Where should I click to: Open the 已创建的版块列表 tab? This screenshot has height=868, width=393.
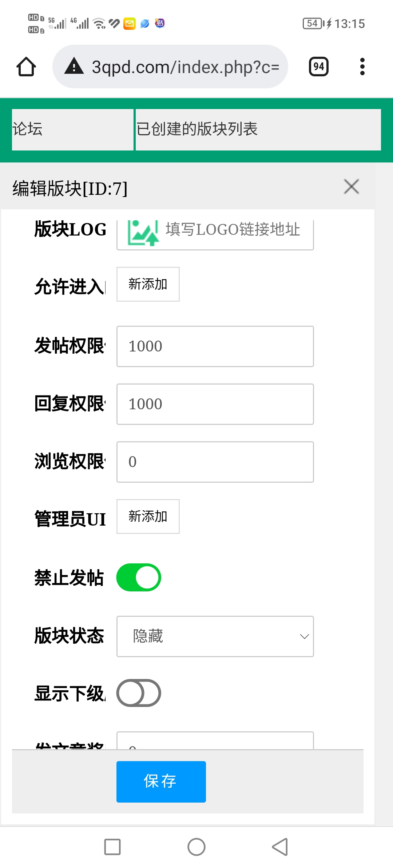(258, 130)
